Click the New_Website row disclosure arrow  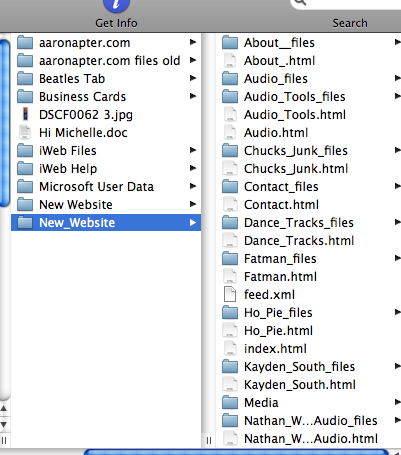[193, 222]
